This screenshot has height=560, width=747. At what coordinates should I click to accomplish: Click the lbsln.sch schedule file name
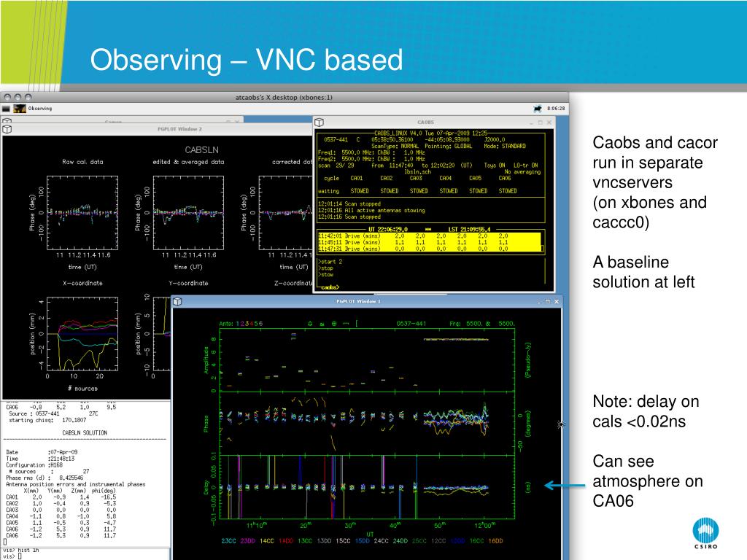click(x=417, y=172)
